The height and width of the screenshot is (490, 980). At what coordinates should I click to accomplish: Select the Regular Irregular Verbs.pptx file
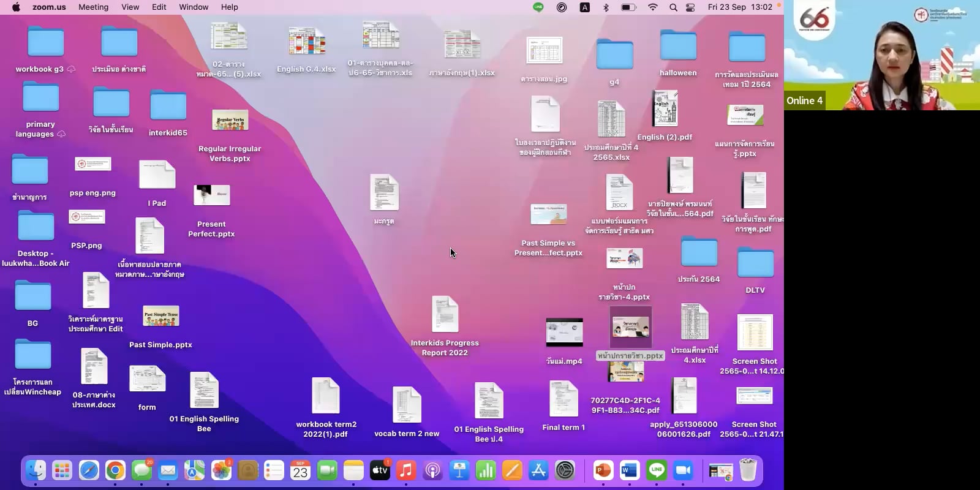tap(230, 121)
